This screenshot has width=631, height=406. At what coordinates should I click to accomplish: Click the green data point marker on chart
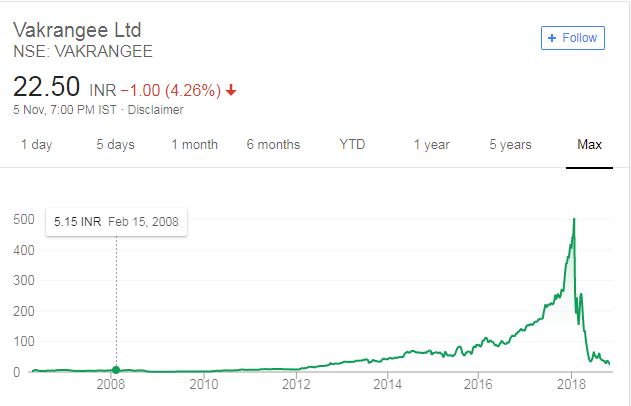(116, 370)
